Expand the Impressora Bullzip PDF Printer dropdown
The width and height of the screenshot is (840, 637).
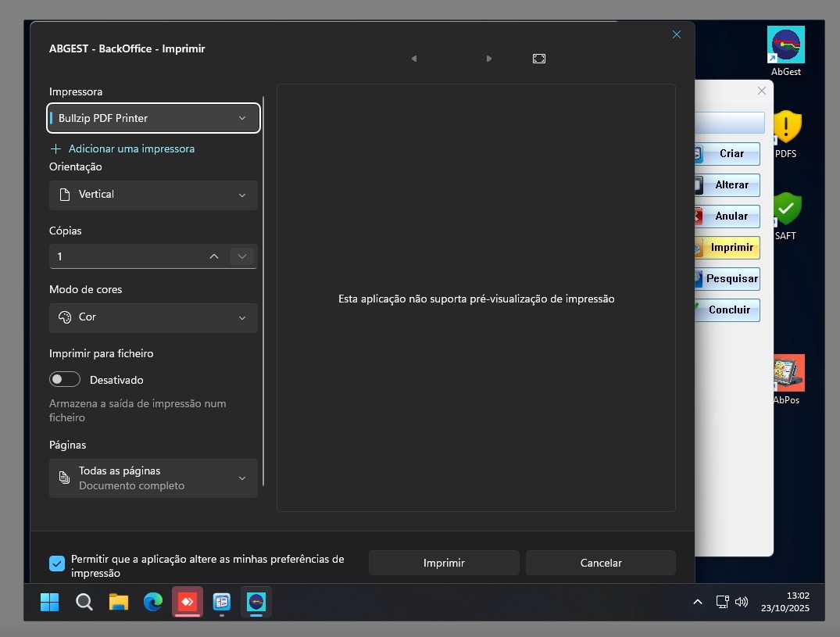tap(153, 118)
